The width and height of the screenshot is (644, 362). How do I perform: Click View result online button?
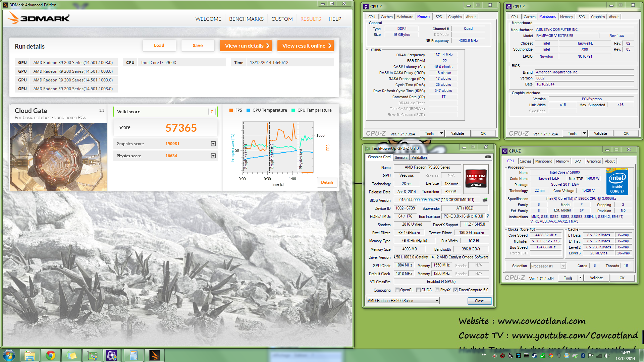point(305,46)
